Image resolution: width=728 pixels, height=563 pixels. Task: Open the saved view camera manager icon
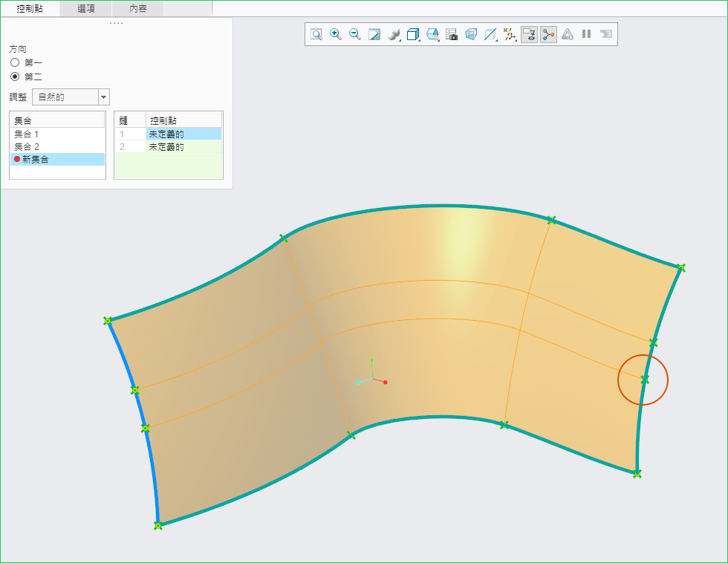pos(452,34)
